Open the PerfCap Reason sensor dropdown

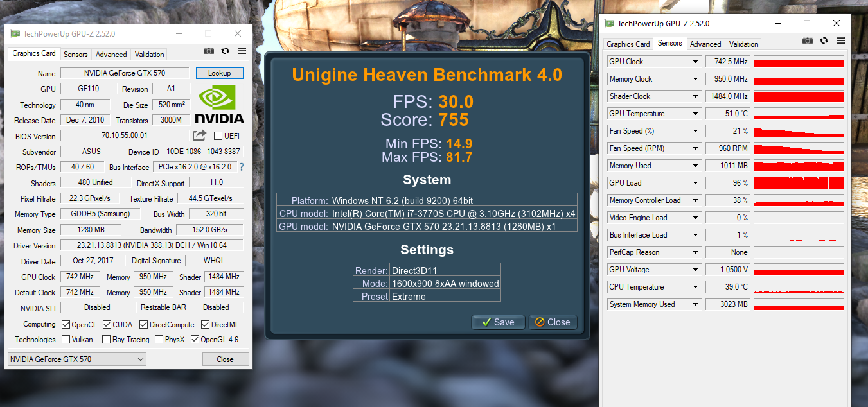pyautogui.click(x=695, y=252)
